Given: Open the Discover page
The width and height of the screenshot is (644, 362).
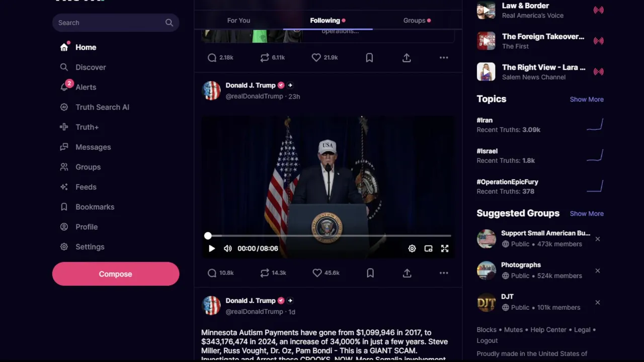Looking at the screenshot, I should (83, 67).
